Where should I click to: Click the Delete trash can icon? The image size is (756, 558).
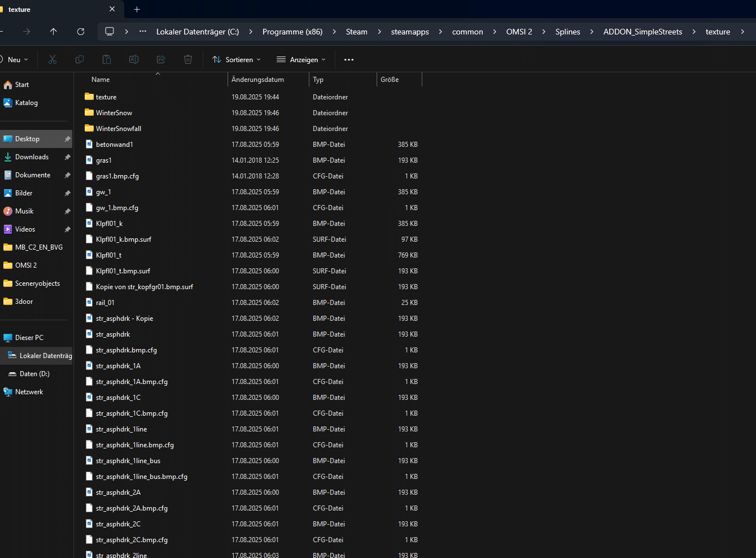(x=188, y=59)
